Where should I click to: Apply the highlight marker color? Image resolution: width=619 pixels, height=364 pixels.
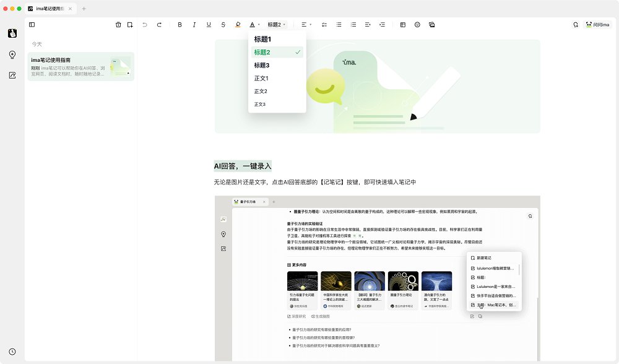(x=238, y=25)
